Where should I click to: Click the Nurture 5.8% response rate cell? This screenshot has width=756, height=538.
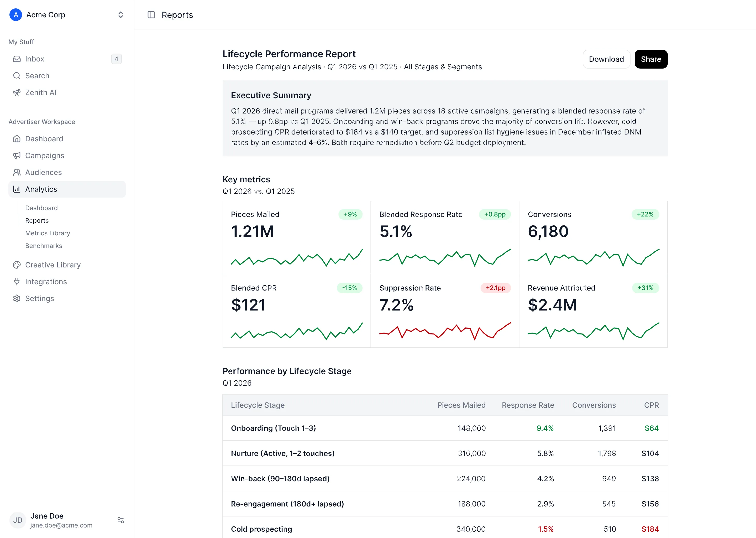(545, 453)
